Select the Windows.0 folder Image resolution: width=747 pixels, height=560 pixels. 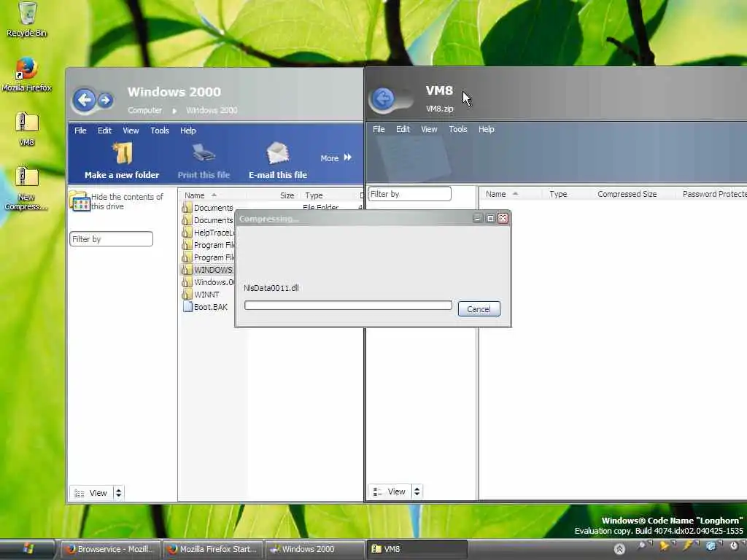(208, 282)
